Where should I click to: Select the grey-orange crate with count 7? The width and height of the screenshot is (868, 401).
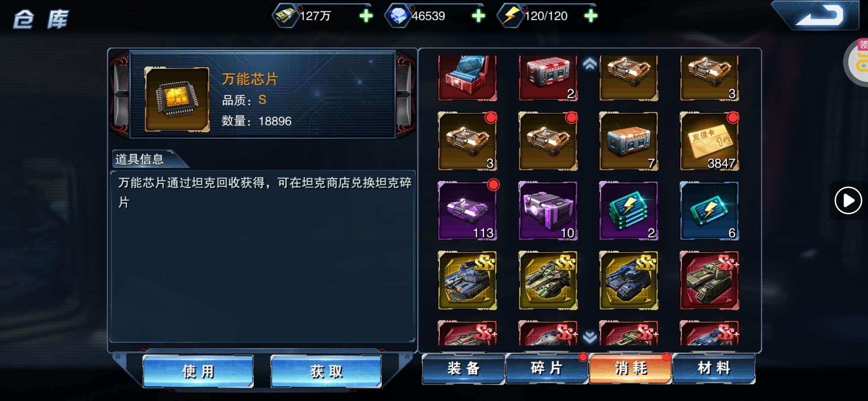(629, 141)
